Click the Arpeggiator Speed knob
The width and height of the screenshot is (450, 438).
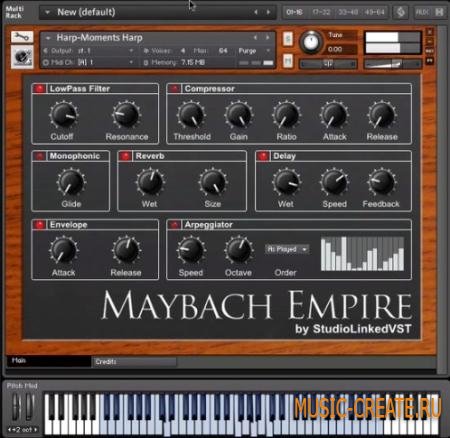tap(191, 250)
